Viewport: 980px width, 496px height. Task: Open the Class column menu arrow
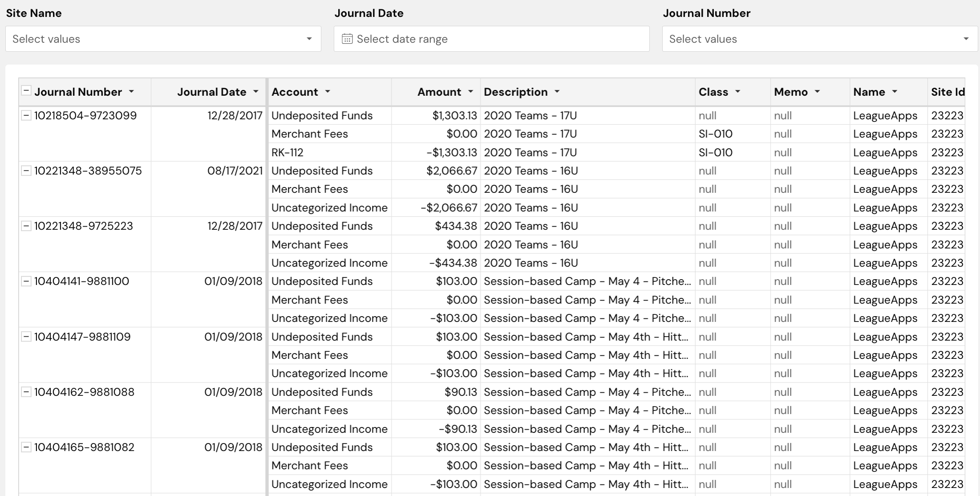[x=737, y=92]
